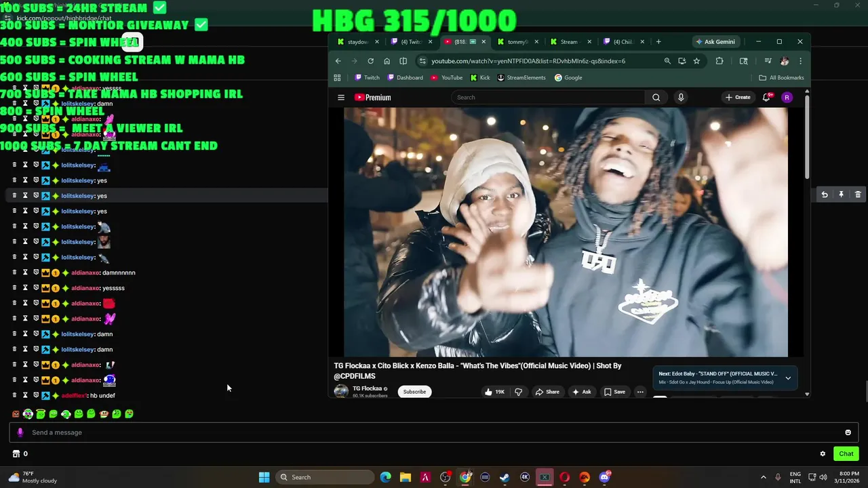
Task: Open Create dropdown on YouTube
Action: (x=738, y=98)
